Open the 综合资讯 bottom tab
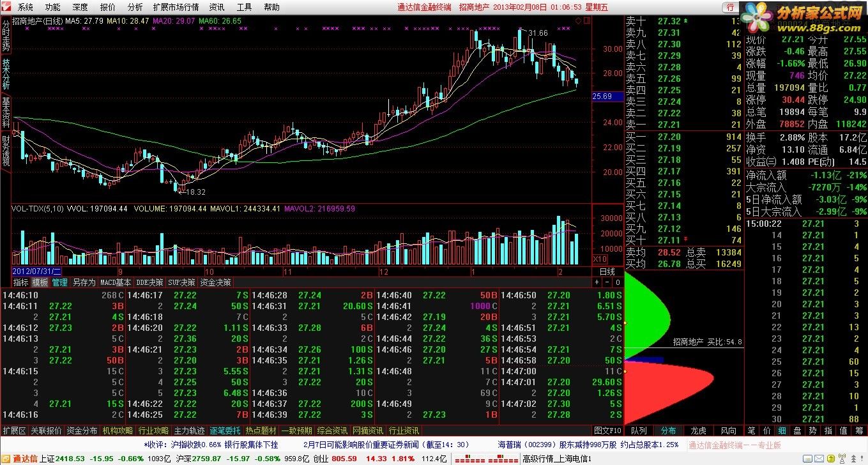868x465 pixels. click(x=333, y=431)
